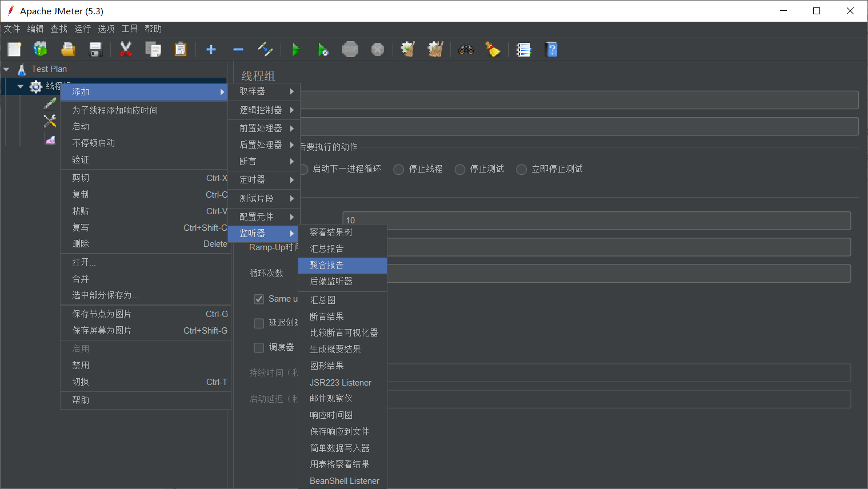Click the Help question mark icon
Viewport: 868px width, 489px height.
pyautogui.click(x=551, y=50)
